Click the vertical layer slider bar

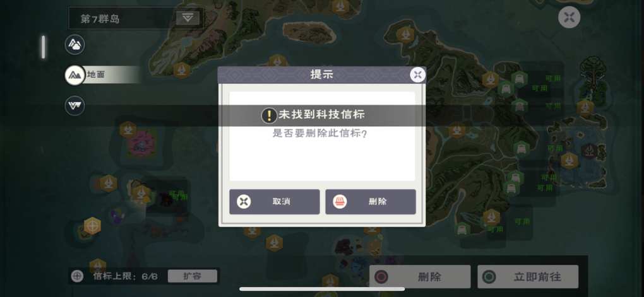[x=43, y=47]
